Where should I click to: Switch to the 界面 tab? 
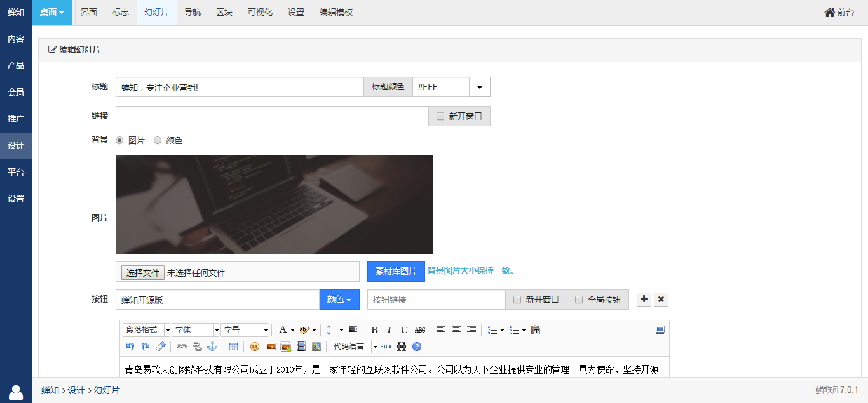pos(89,13)
